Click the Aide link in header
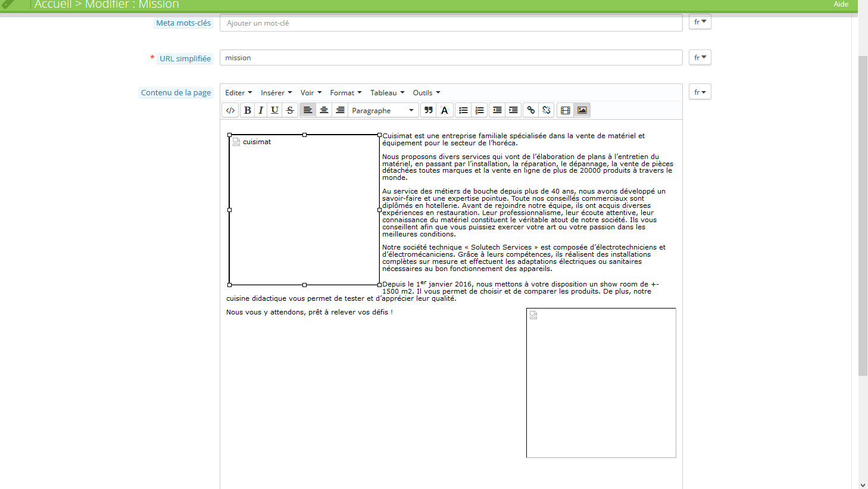This screenshot has width=868, height=489. (x=841, y=4)
